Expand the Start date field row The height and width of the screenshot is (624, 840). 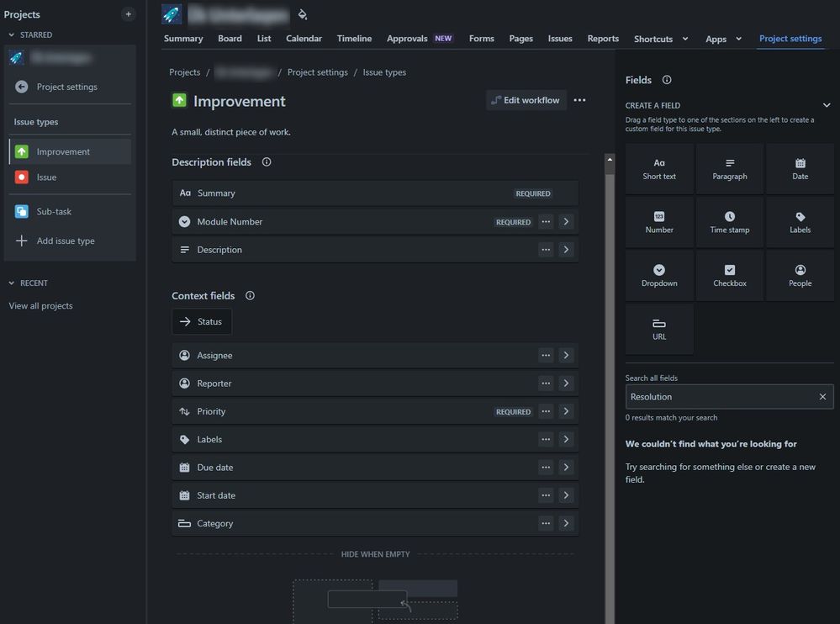click(x=566, y=495)
